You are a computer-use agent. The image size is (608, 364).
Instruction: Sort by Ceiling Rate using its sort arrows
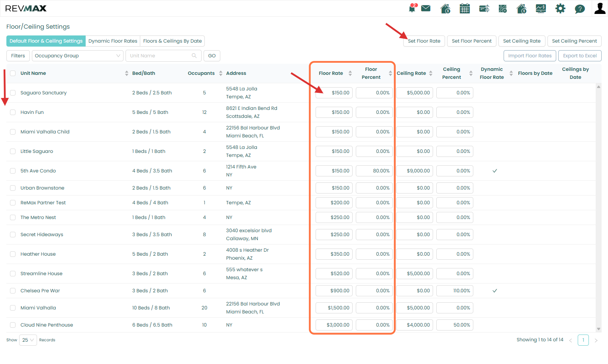click(431, 73)
